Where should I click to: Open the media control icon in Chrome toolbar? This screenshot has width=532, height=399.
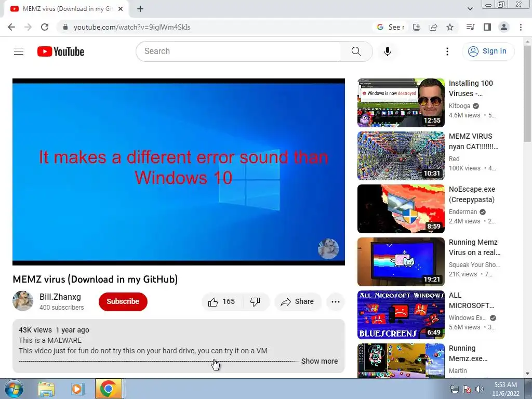click(470, 27)
